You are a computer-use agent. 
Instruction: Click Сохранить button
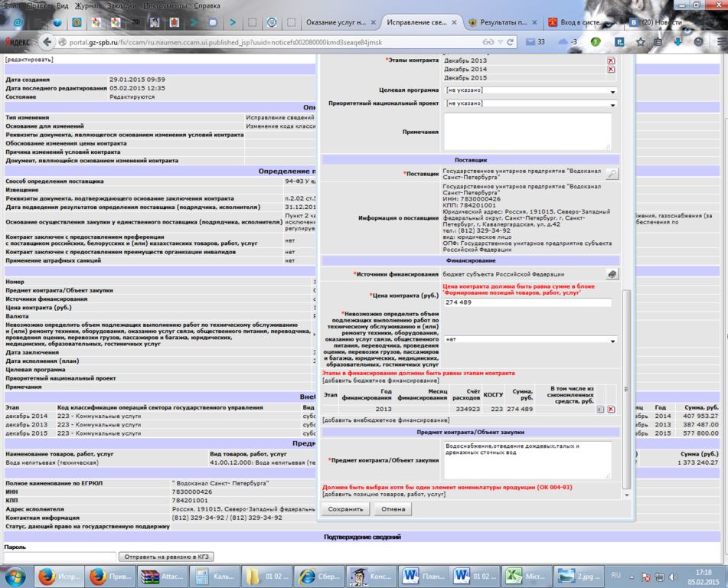click(345, 509)
